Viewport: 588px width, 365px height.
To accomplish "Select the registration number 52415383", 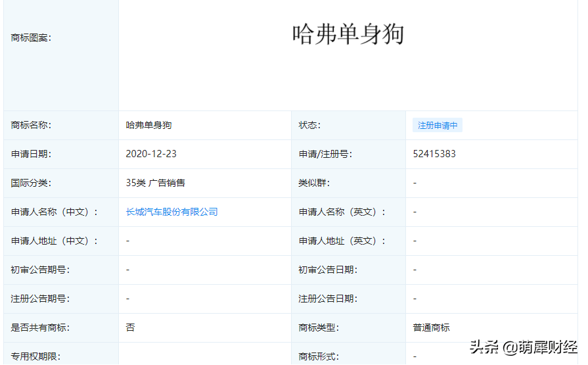I will 434,154.
